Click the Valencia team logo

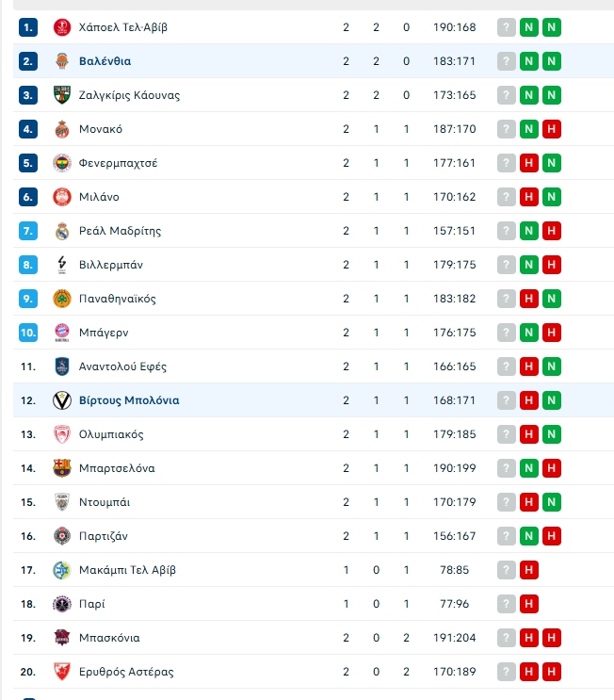tap(62, 61)
